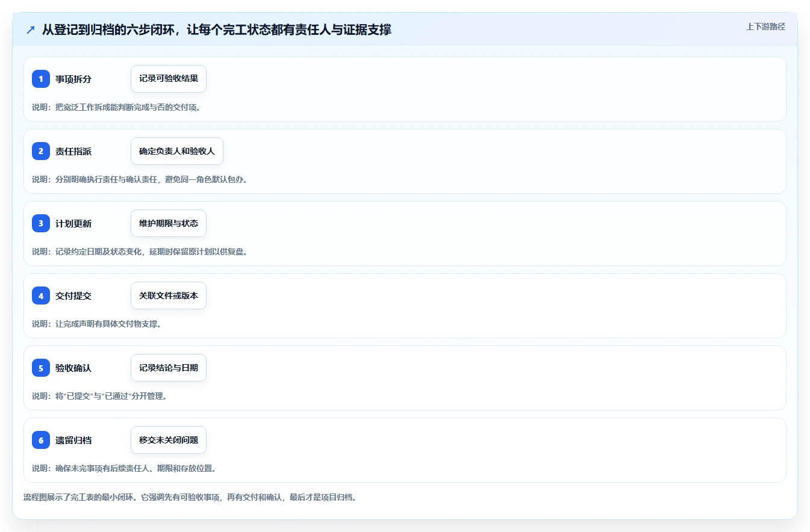Select the 交付提交 step title

[x=73, y=295]
